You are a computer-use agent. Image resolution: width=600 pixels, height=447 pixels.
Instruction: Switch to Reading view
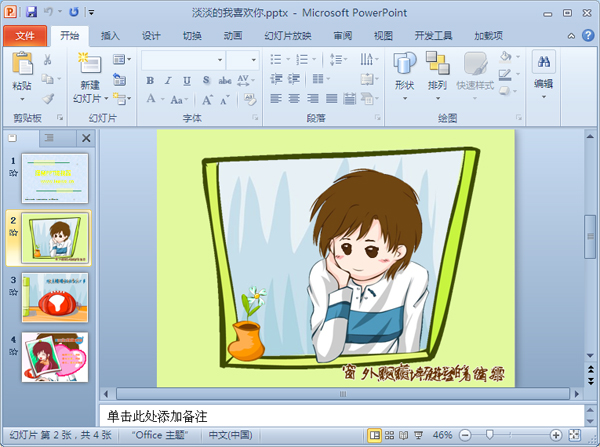pos(403,435)
